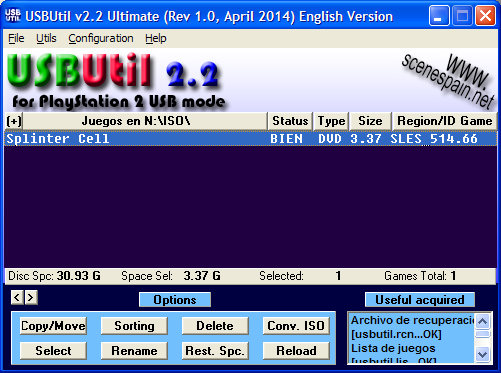Minimize the USBUtil window

coord(439,16)
